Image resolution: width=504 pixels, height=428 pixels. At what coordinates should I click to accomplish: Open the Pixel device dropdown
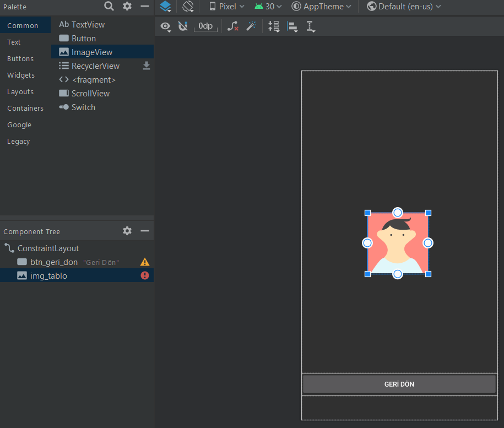click(x=227, y=7)
